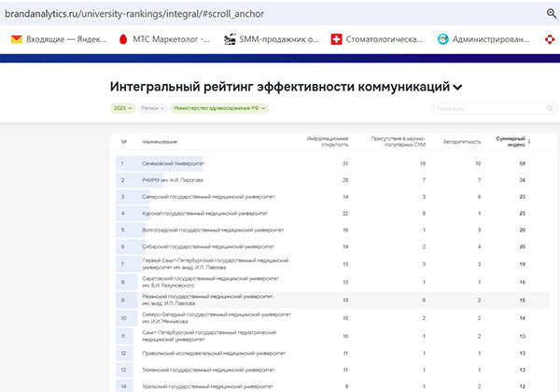Click the Информационная открытость column header
560x392 pixels.
click(x=328, y=142)
